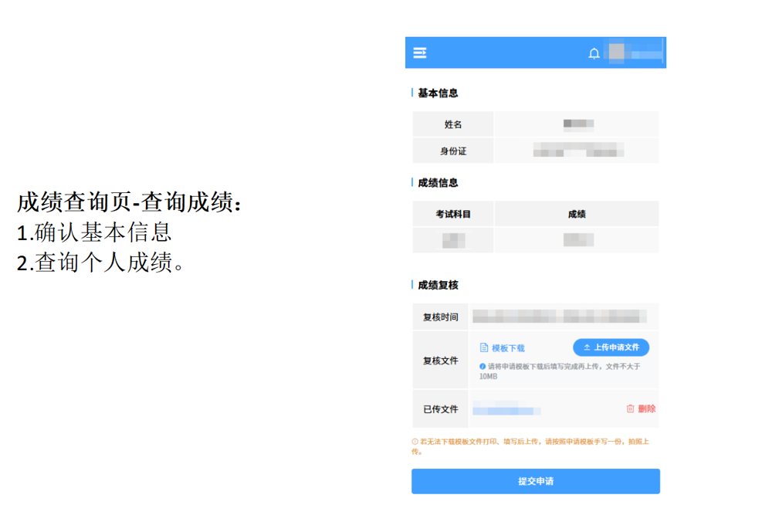
Task: Select the 成绩复核 section heading
Action: [438, 285]
